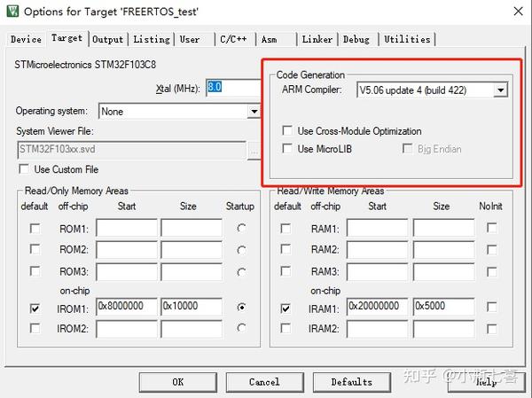Click the Cancel button
Screen dimensions: 532x398
pos(264,382)
